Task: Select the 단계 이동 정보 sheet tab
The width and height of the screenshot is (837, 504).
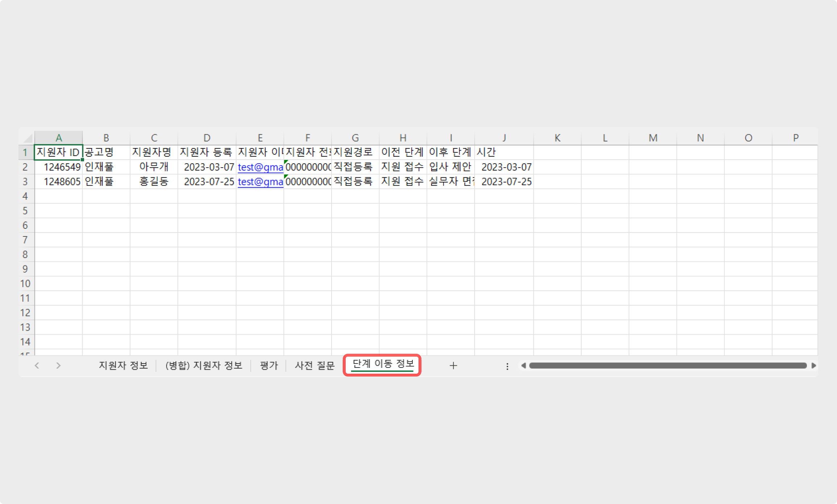Action: [x=383, y=364]
